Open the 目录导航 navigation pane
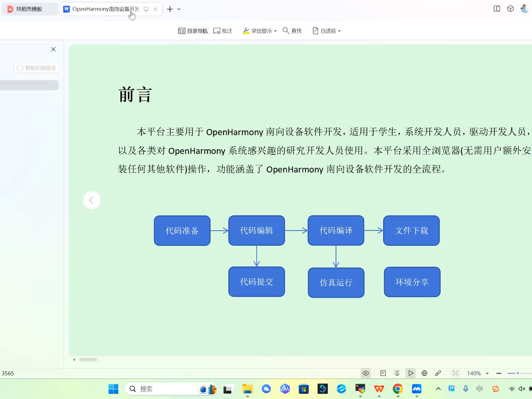 [192, 31]
